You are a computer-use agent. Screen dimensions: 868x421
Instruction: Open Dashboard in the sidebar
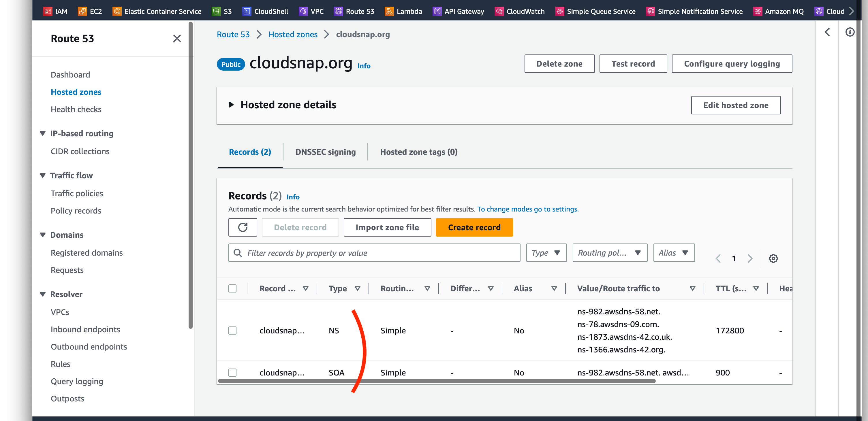point(70,74)
